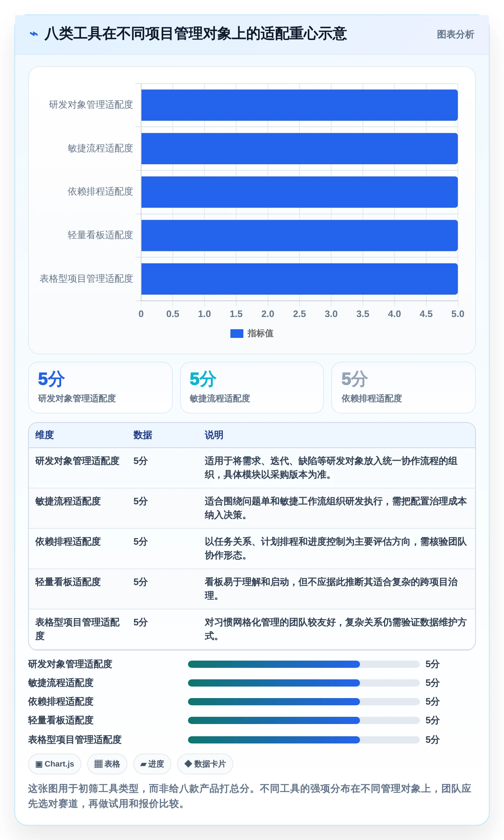504x840 pixels.
Task: Click the 依赖排程适配度 chart bar
Action: pos(300,192)
